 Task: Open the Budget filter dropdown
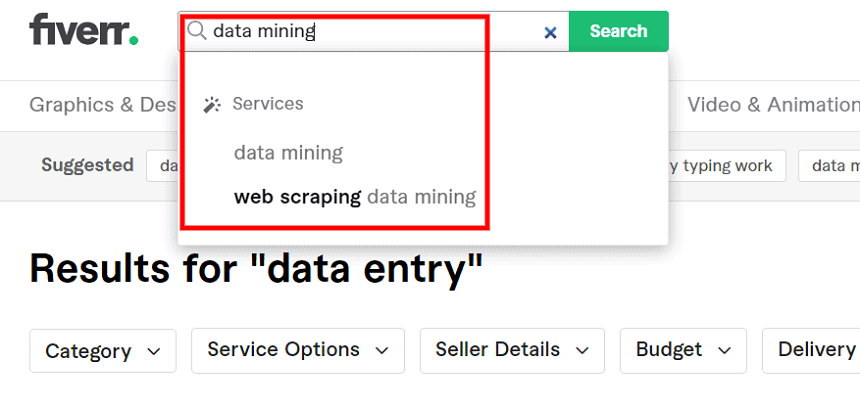(x=683, y=350)
